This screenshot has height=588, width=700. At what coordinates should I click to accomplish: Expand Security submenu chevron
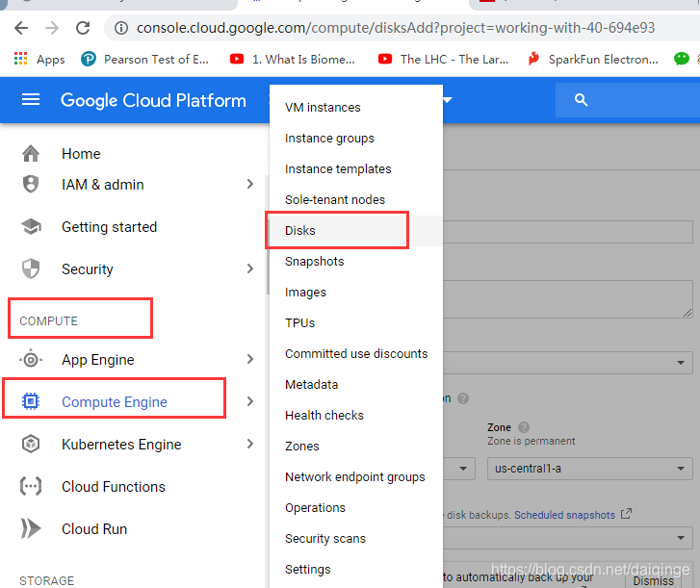250,268
